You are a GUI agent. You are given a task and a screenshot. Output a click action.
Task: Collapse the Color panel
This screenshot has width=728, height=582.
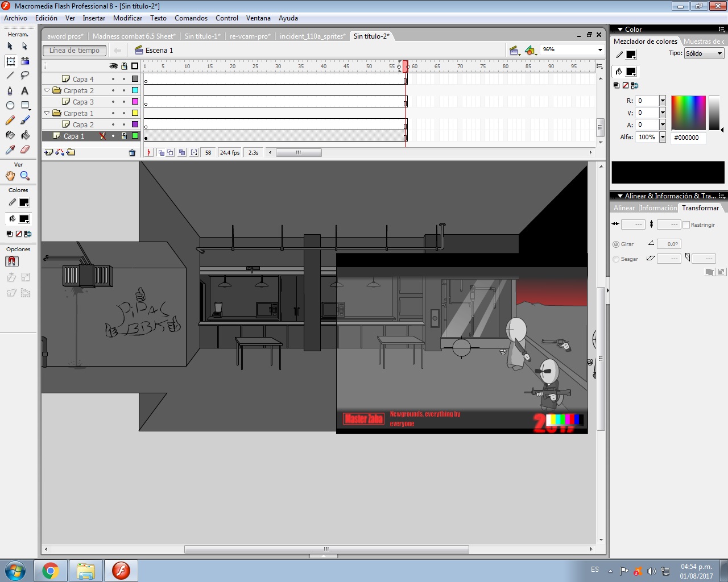coord(620,30)
